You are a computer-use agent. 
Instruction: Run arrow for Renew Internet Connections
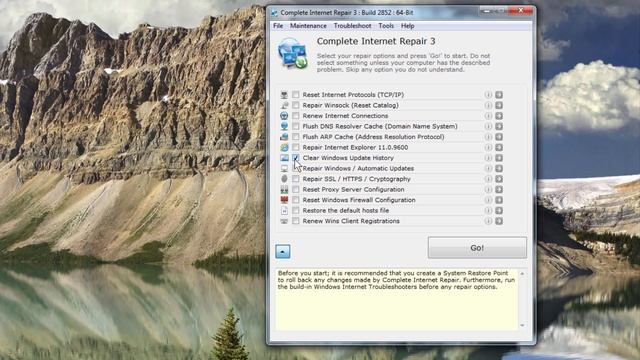499,116
